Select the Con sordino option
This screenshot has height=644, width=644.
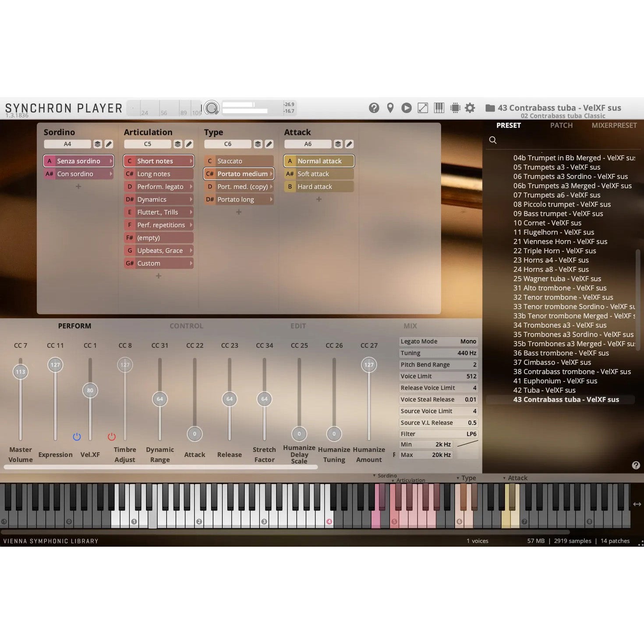tap(75, 174)
